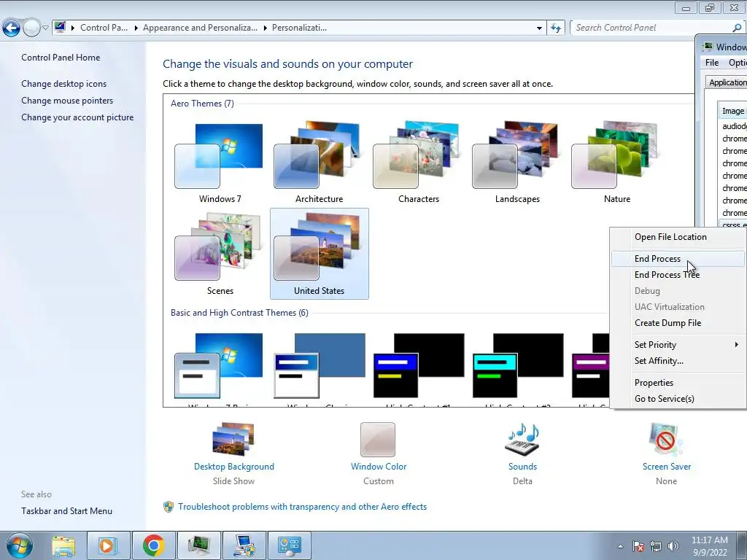Open the computer with shield taskbar icon
Image resolution: width=747 pixels, height=560 pixels.
pos(244,545)
